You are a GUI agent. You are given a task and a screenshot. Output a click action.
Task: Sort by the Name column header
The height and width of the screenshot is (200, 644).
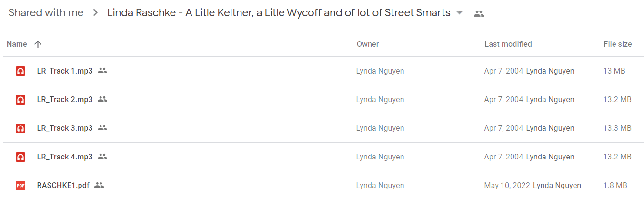[x=17, y=44]
